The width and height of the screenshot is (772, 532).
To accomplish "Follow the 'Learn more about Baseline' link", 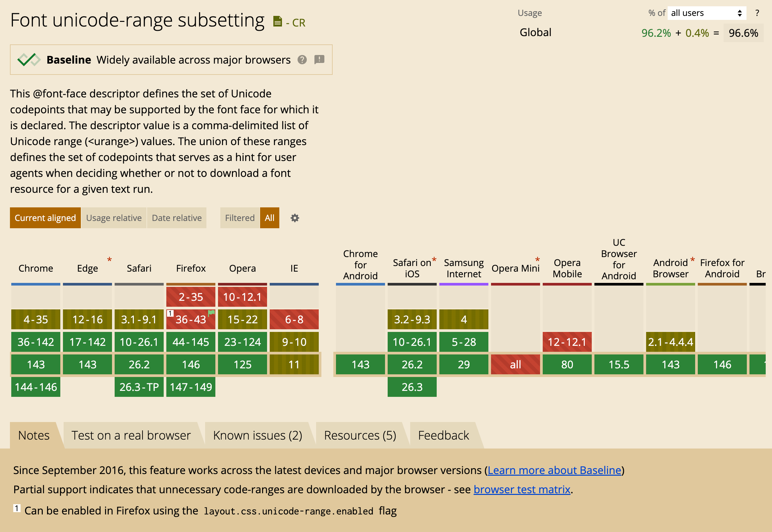I will (554, 470).
